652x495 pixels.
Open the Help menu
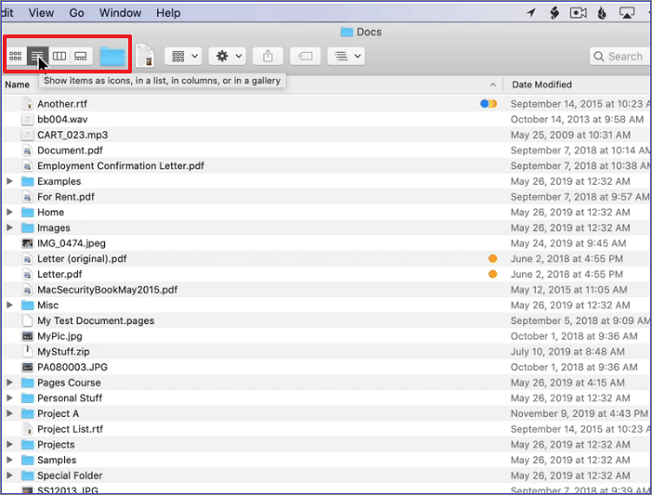click(x=168, y=13)
